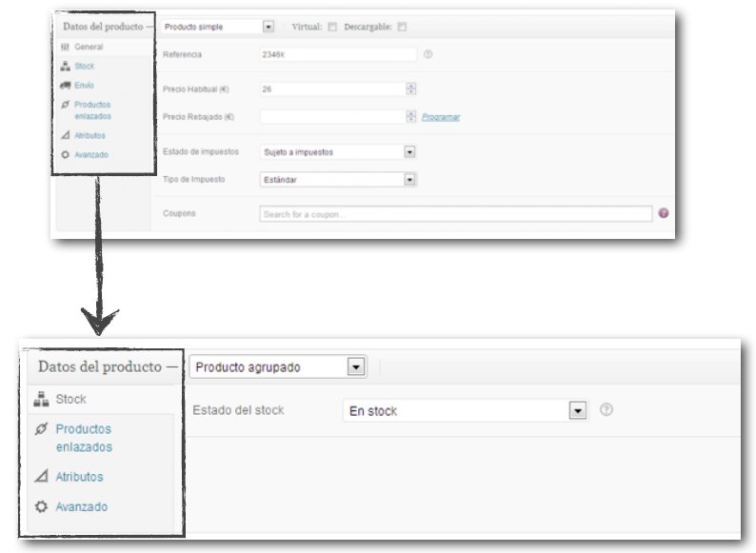Click the Search for a coupon field
Image resolution: width=756 pixels, height=553 pixels.
coord(455,214)
